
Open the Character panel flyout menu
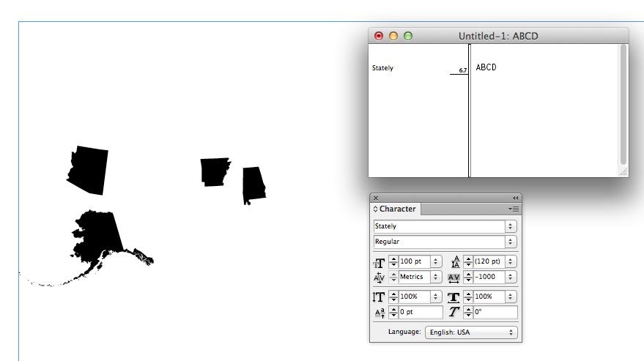coord(514,209)
